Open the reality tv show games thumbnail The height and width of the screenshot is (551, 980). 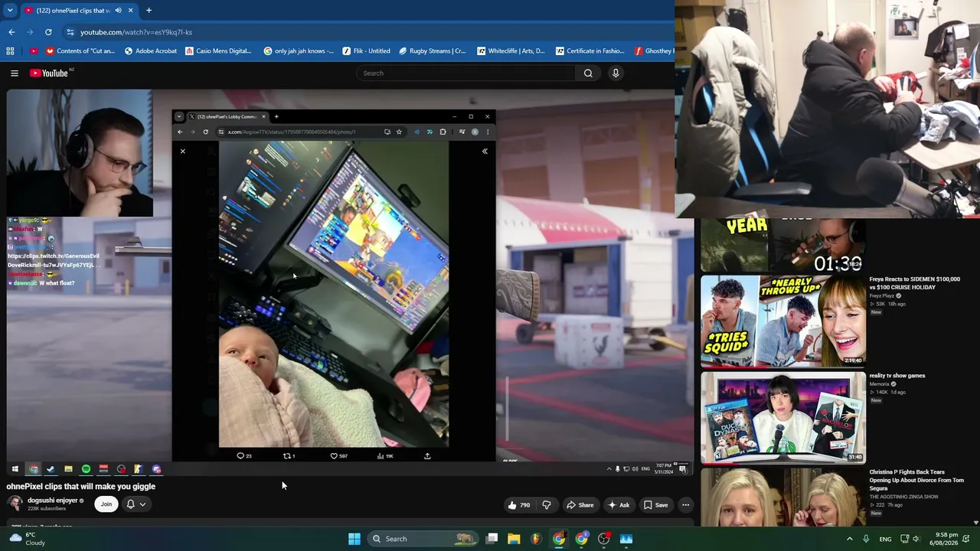tap(783, 418)
